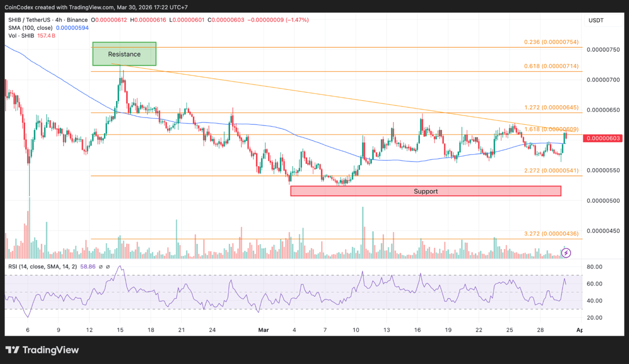Click the TradingView logo in bottom corner
Viewport: 629px width, 364px height.
pyautogui.click(x=42, y=350)
